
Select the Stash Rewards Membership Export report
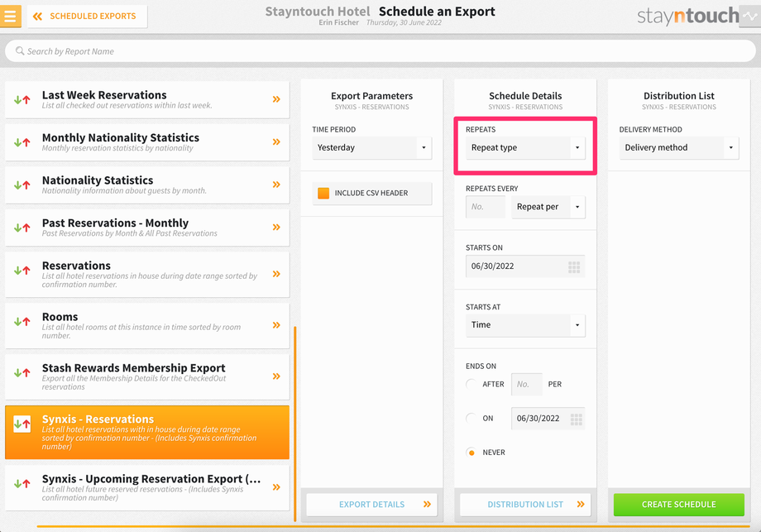point(147,376)
